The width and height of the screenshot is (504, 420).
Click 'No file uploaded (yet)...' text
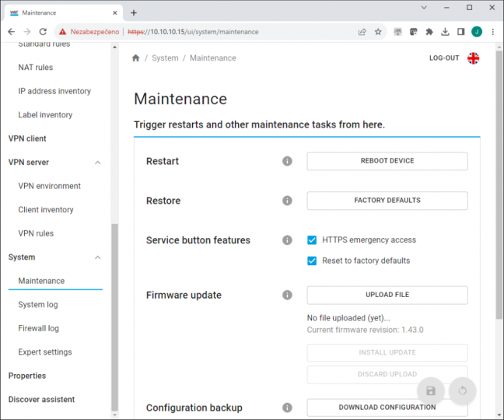[x=348, y=318]
